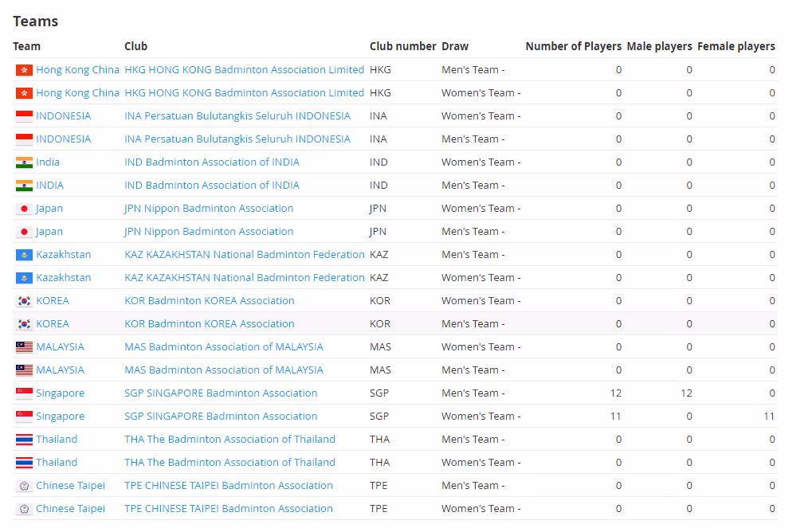Open KOR Badminton KOREA Association link, Women's row
This screenshot has height=532, width=812.
click(x=210, y=301)
